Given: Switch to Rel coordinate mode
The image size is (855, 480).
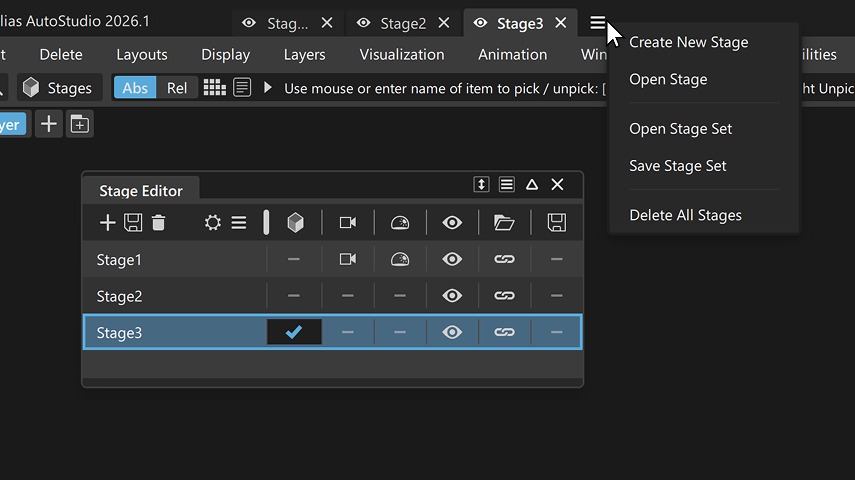Looking at the screenshot, I should 177,88.
